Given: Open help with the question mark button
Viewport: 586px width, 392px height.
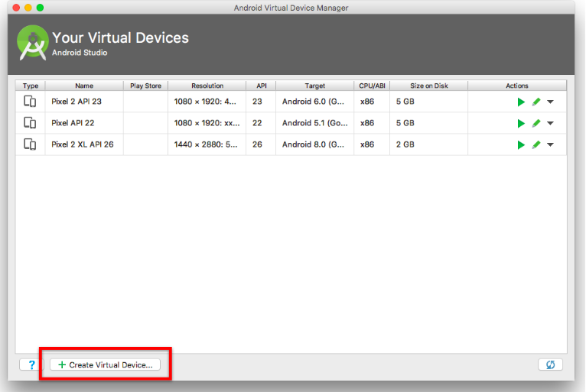Looking at the screenshot, I should coord(31,364).
